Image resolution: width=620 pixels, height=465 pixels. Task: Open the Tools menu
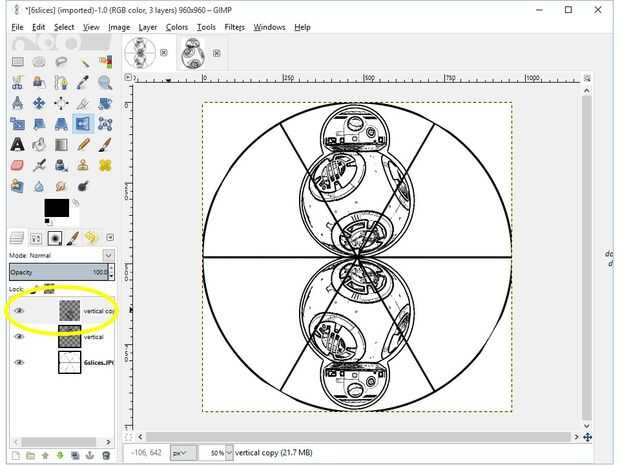(206, 27)
